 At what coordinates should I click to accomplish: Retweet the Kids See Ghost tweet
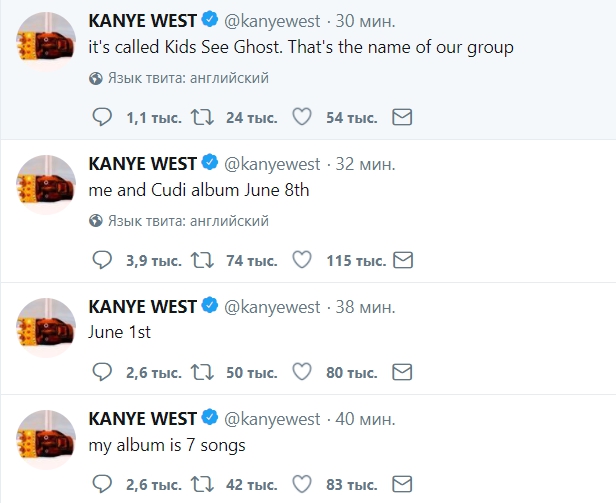coord(201,118)
